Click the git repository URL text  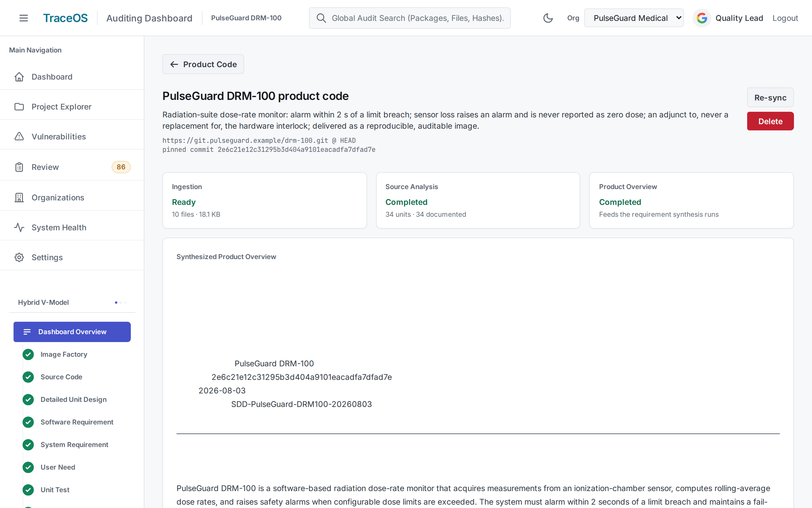pyautogui.click(x=245, y=141)
